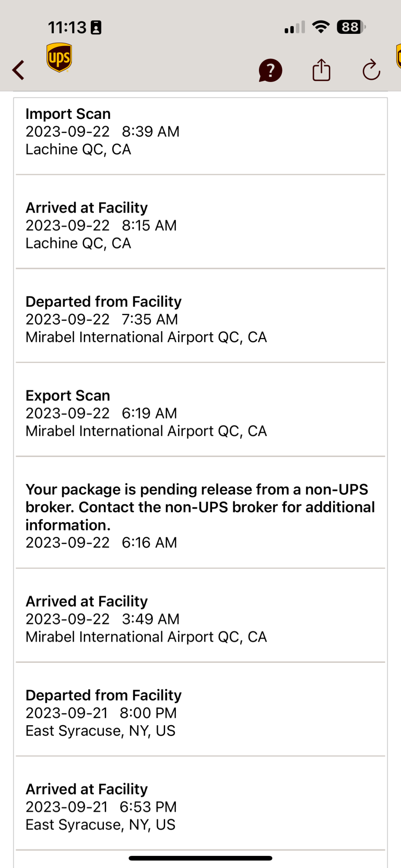This screenshot has height=868, width=401.
Task: Tap the home indicator bar
Action: (x=200, y=858)
